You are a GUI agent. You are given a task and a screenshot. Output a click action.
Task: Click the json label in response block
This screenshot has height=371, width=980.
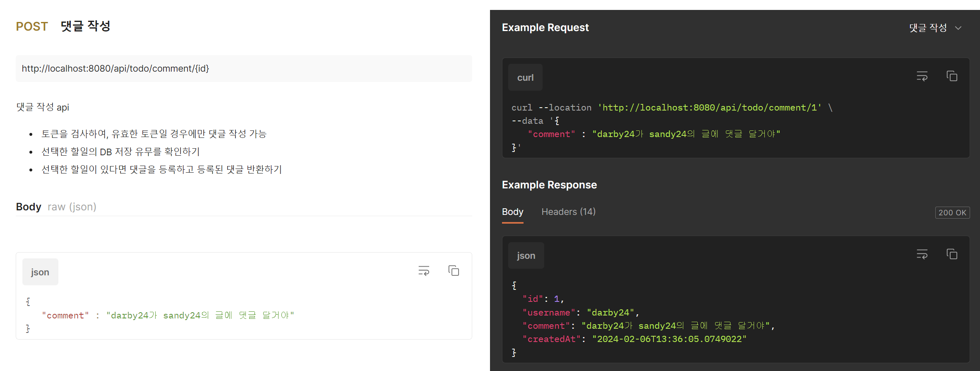point(526,255)
